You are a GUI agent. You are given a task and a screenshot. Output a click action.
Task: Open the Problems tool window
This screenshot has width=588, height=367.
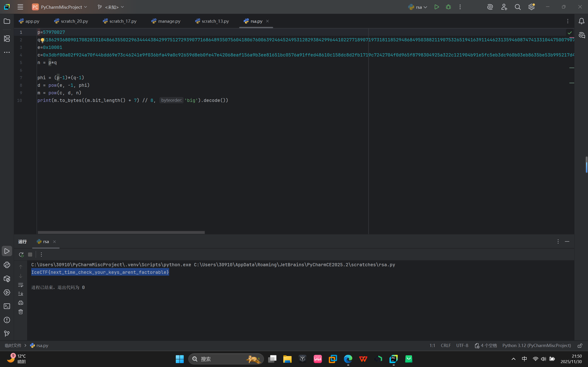(x=7, y=320)
